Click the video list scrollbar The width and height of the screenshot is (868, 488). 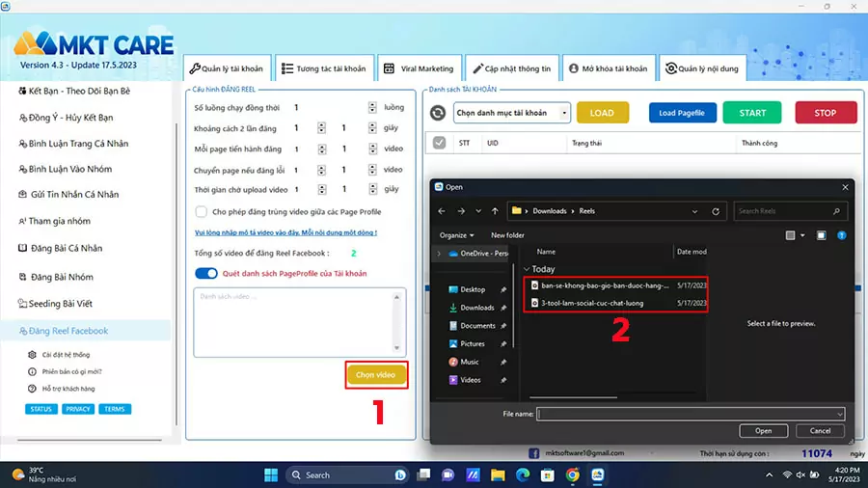[396, 322]
